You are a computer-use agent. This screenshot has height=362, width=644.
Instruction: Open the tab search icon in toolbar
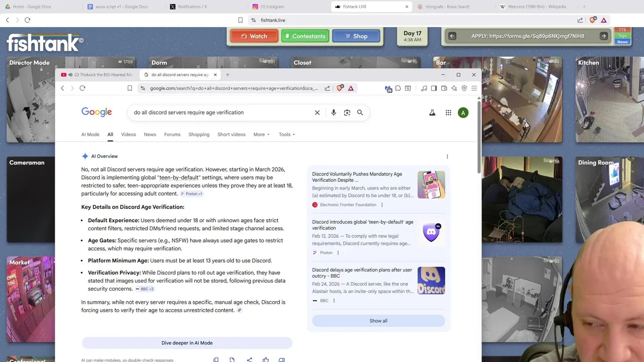click(x=408, y=88)
